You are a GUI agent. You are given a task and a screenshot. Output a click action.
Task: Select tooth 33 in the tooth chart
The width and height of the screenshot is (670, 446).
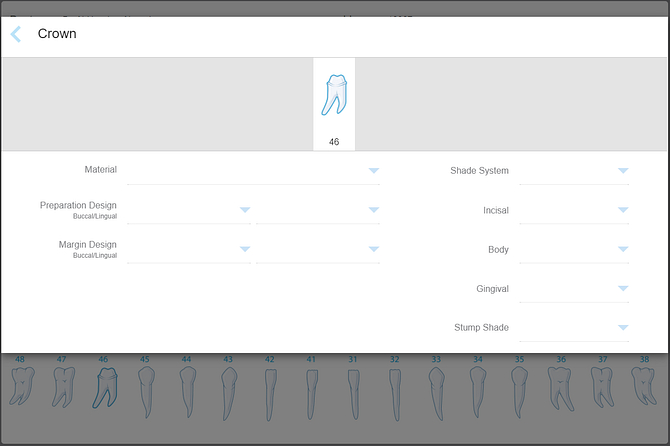click(436, 390)
